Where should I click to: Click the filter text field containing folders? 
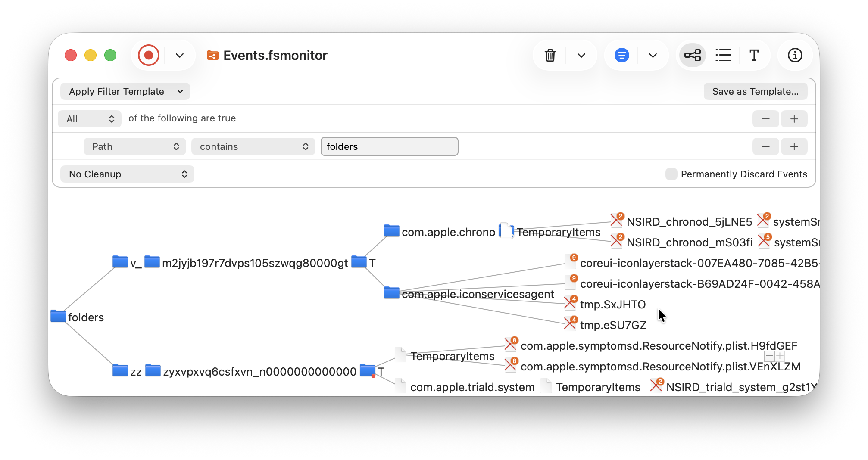(x=389, y=146)
